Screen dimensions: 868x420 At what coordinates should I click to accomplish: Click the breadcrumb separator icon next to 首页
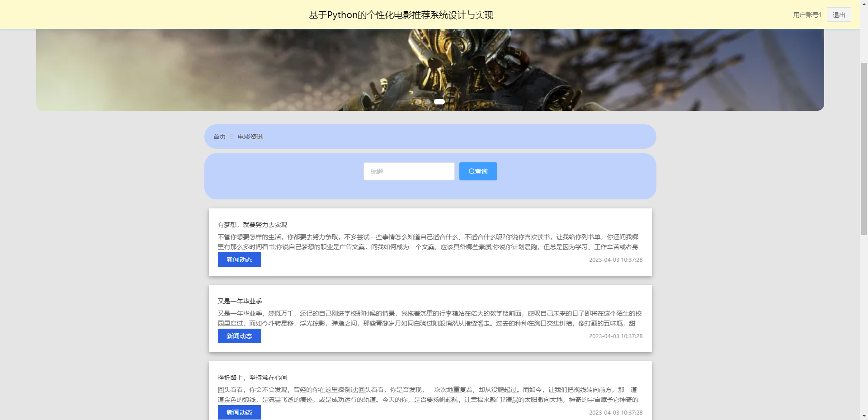click(231, 137)
